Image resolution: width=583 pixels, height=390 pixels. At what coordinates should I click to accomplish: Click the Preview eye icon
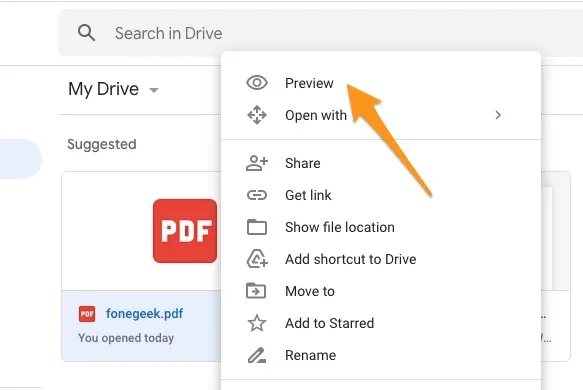257,83
